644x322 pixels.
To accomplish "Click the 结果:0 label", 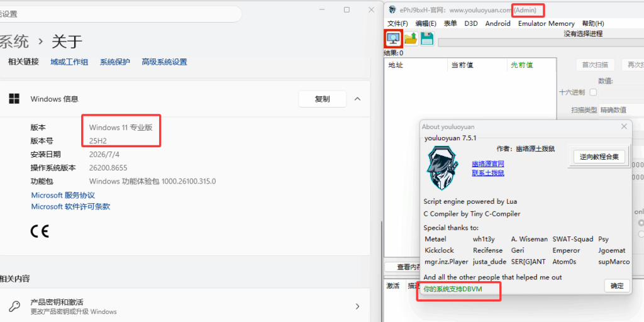I will pyautogui.click(x=394, y=53).
